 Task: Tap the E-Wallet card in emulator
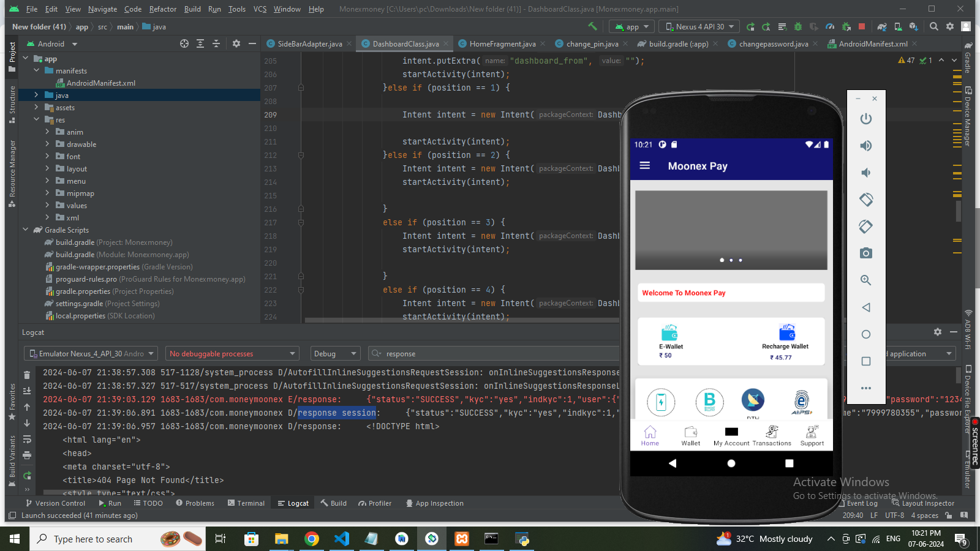click(x=670, y=342)
